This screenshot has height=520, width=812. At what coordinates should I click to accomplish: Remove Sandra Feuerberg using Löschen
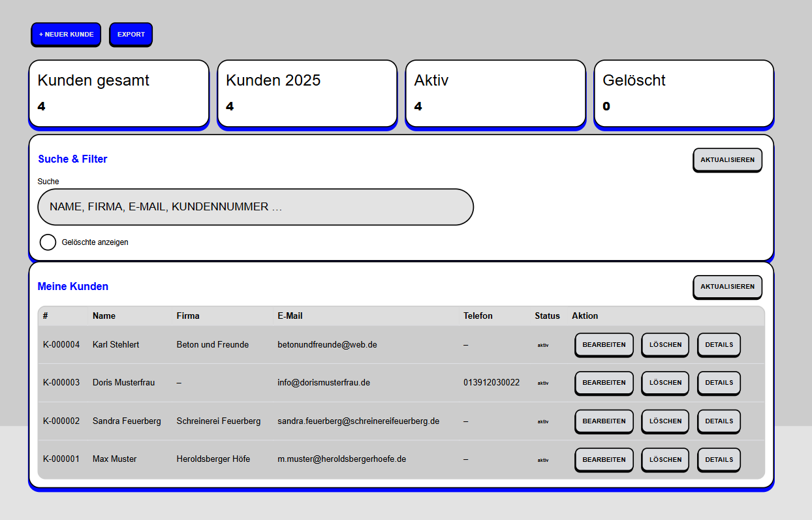(x=665, y=421)
